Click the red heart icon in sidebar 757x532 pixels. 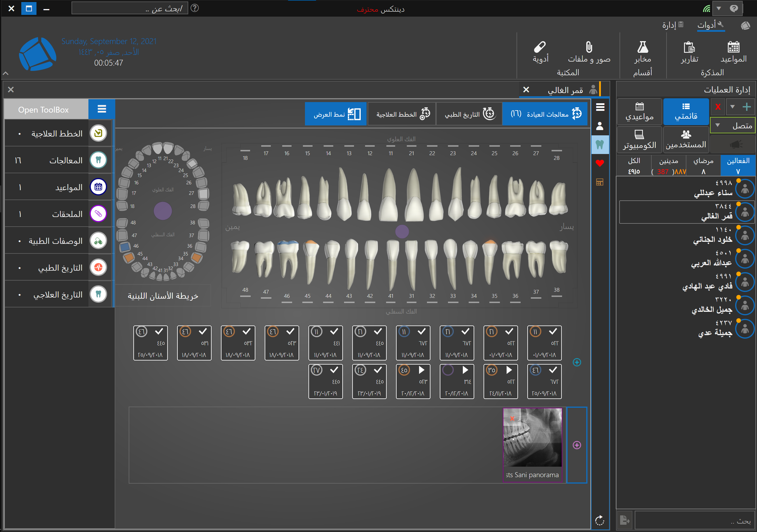tap(600, 163)
